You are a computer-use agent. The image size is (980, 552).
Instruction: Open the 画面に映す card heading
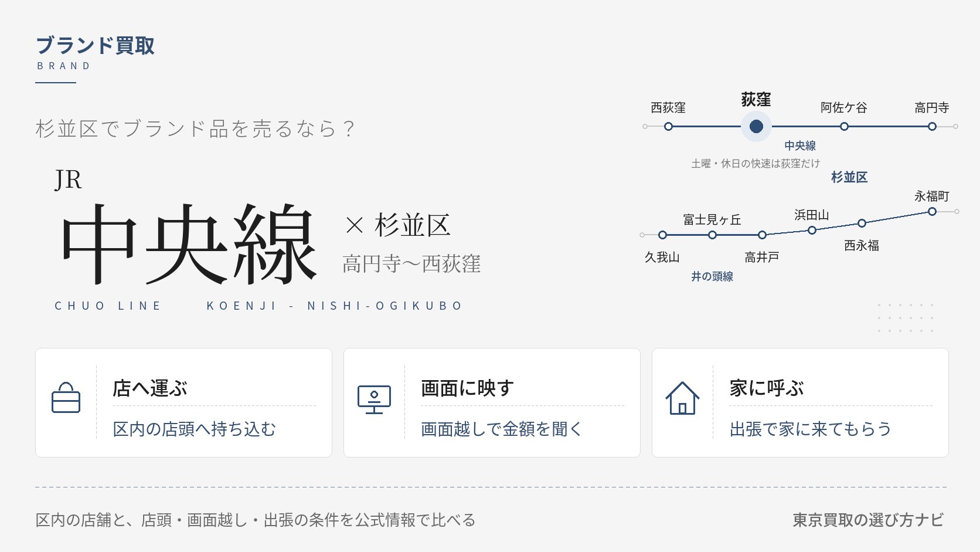pos(467,388)
